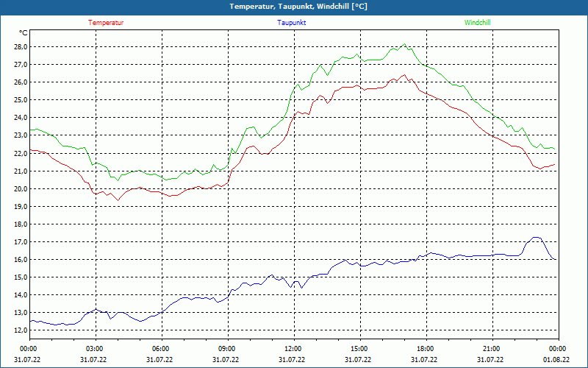The height and width of the screenshot is (368, 588).
Task: Click the 23,0 y-axis label
Action: (21, 135)
